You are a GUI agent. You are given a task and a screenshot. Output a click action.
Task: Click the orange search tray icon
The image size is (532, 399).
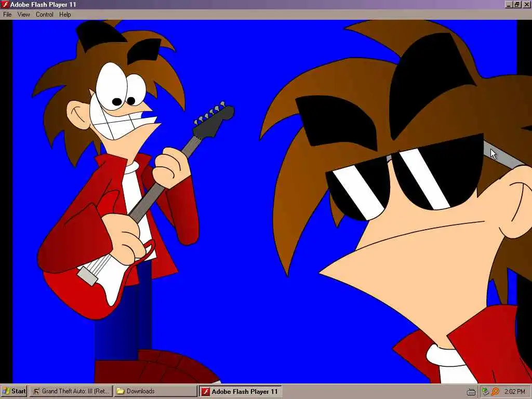(x=495, y=392)
